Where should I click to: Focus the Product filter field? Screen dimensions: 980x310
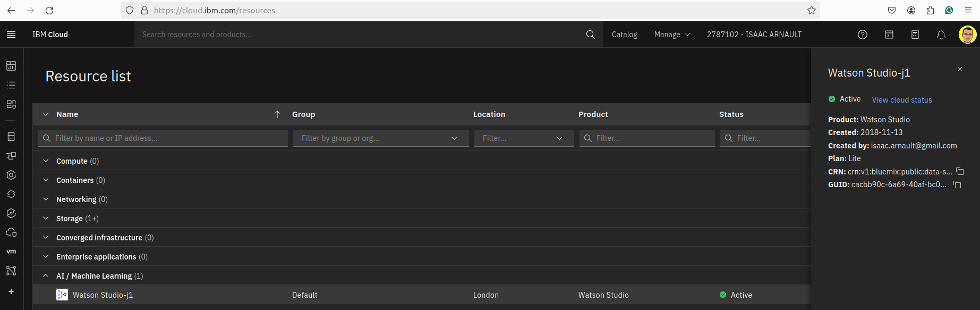(x=647, y=138)
